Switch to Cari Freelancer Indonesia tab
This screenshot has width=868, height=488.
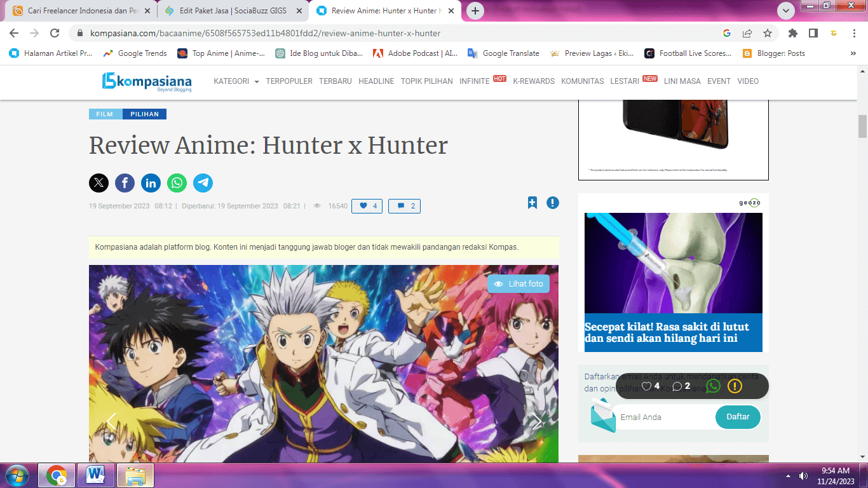point(82,11)
